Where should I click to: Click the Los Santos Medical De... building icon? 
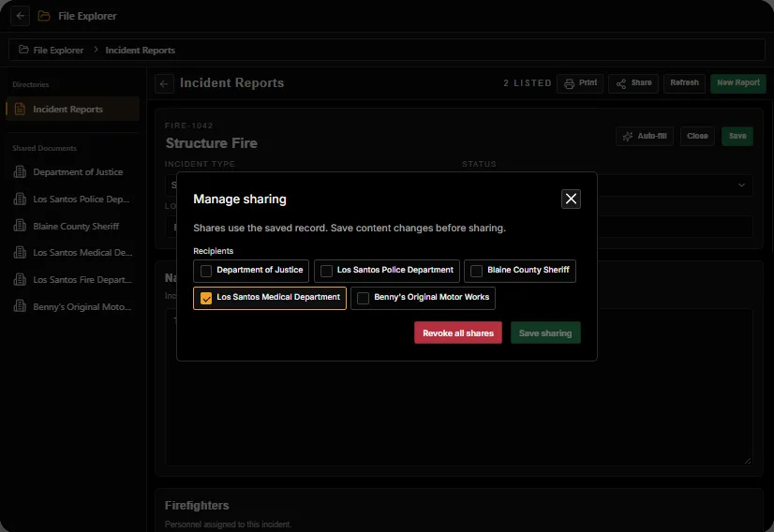[20, 253]
